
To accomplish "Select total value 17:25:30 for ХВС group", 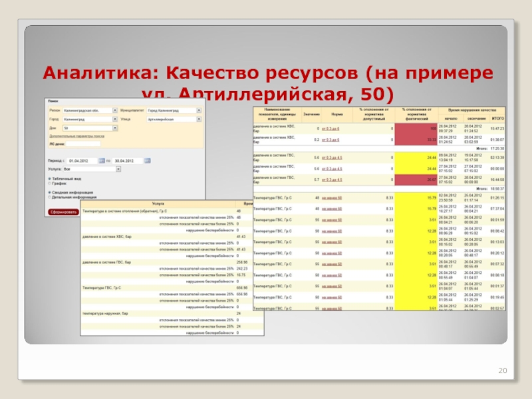I will pyautogui.click(x=497, y=148).
